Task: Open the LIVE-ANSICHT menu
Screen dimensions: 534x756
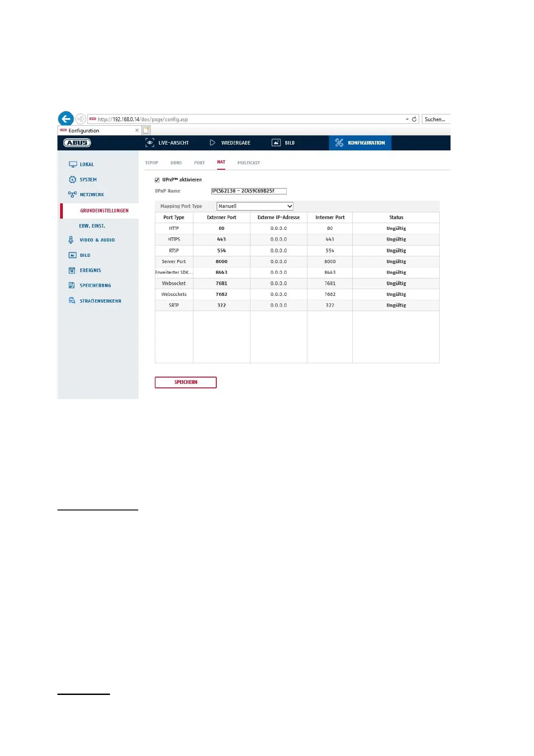Action: pos(173,143)
